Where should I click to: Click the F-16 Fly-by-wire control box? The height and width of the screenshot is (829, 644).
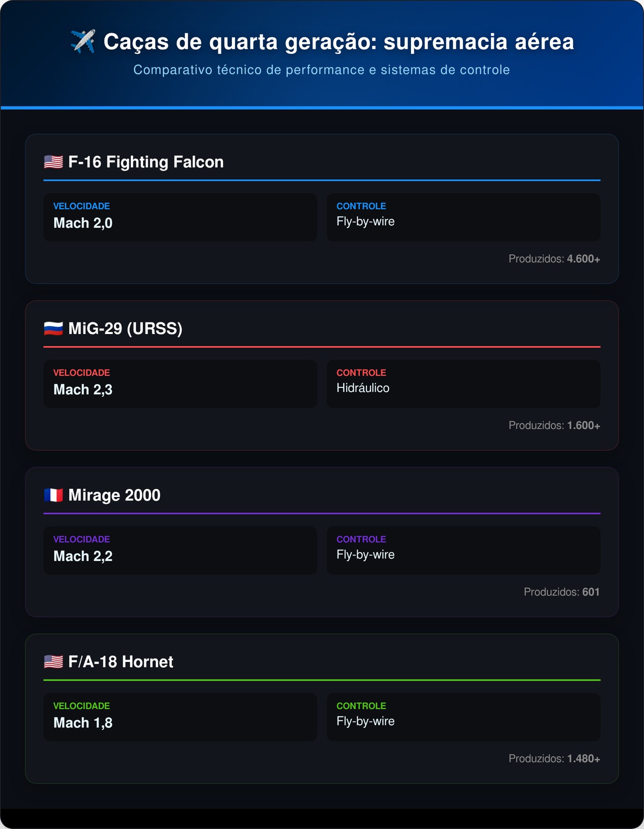tap(463, 217)
